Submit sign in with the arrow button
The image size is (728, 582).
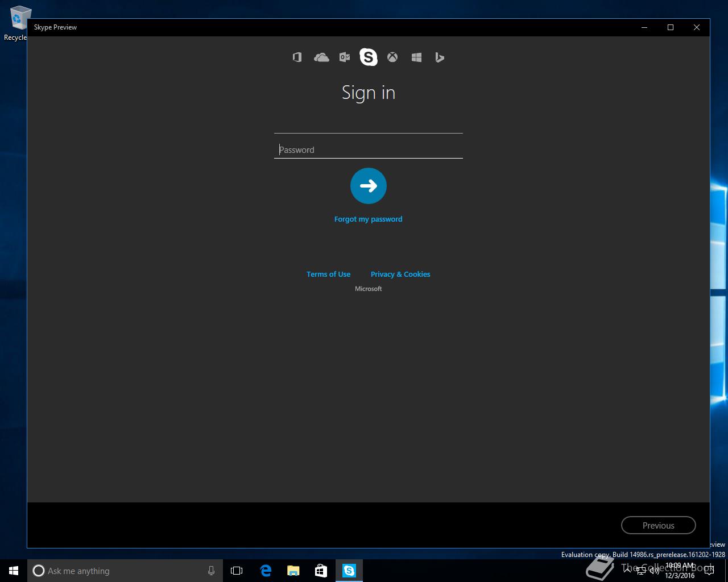coord(369,186)
